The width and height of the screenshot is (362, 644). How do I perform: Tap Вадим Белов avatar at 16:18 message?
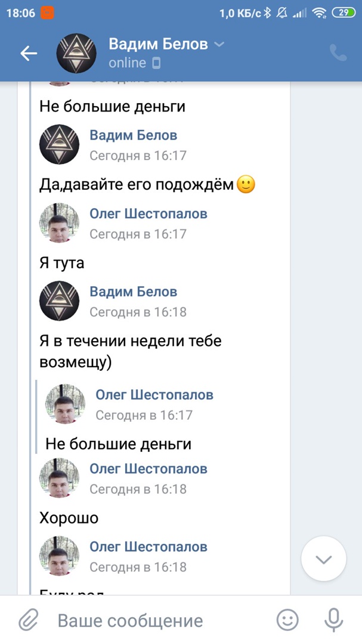click(60, 301)
